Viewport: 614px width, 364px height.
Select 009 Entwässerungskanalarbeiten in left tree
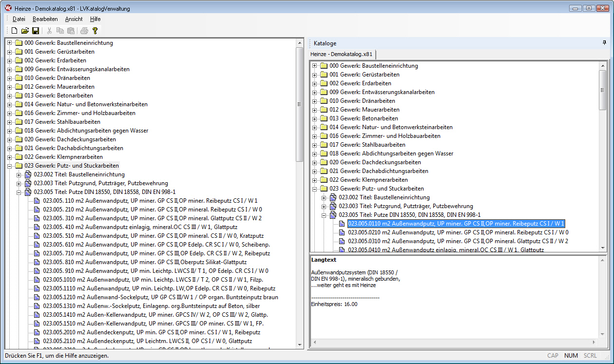[x=77, y=69]
